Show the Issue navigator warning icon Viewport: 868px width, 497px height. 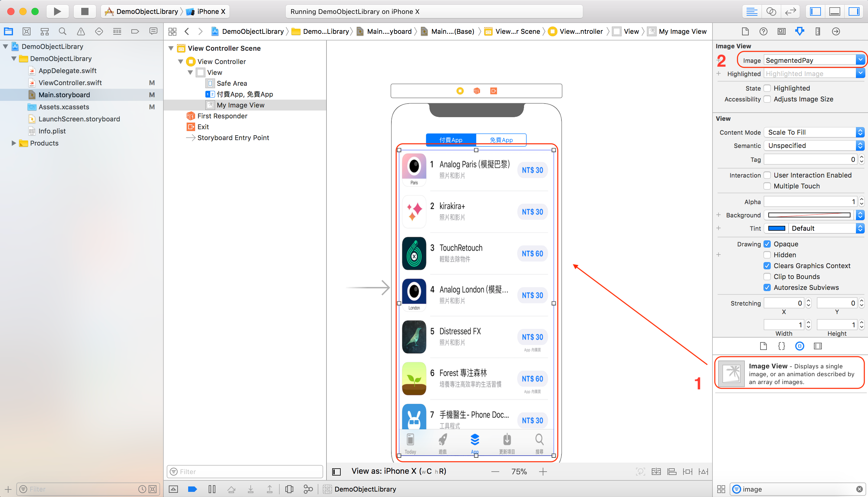coord(81,31)
